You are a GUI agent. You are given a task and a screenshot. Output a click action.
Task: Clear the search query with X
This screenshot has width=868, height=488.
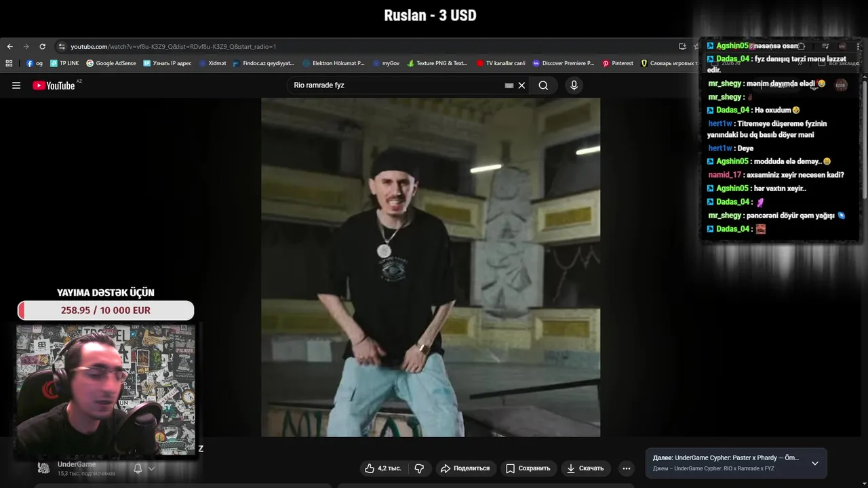coord(521,85)
